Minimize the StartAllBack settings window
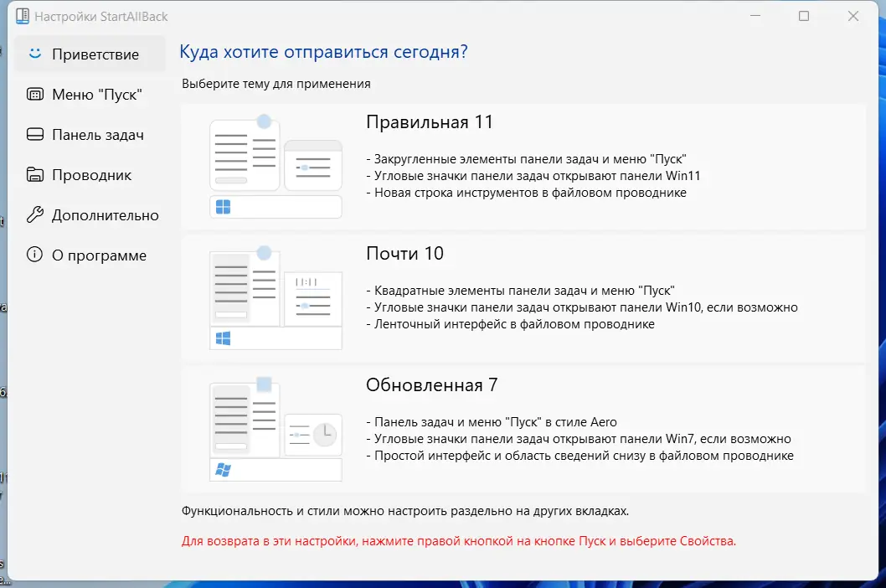 click(x=755, y=17)
